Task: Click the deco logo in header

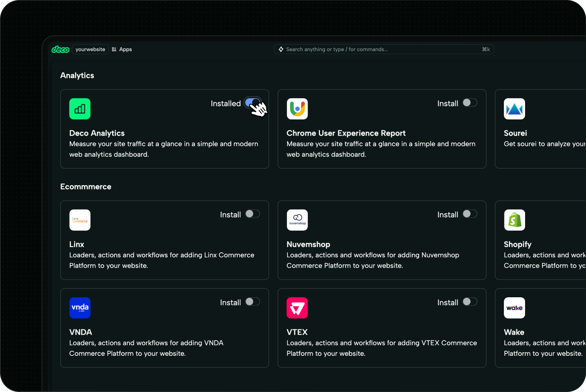Action: (x=60, y=49)
